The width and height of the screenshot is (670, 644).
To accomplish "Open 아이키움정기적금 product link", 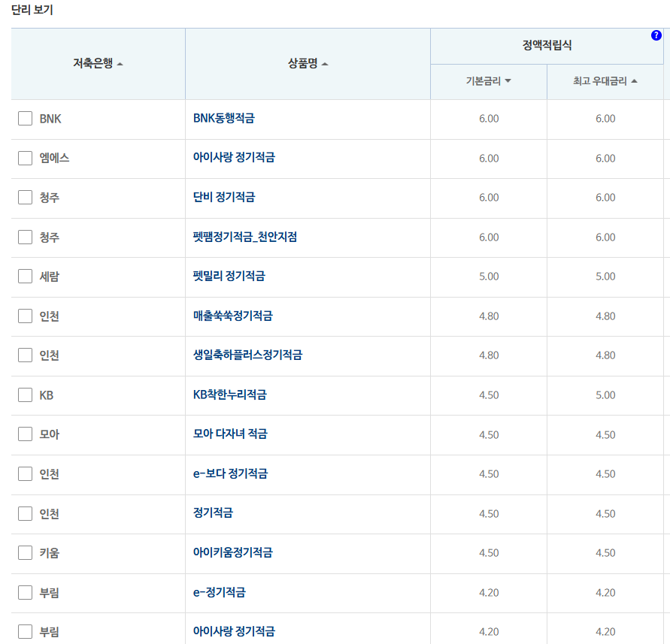I will tap(233, 552).
